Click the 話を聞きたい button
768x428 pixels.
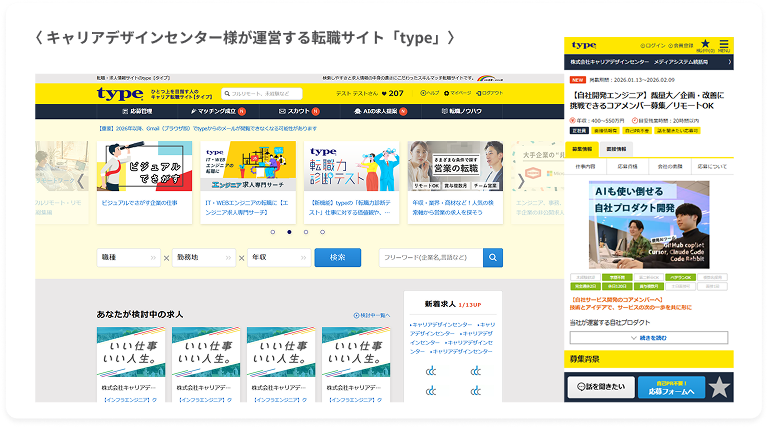601,387
